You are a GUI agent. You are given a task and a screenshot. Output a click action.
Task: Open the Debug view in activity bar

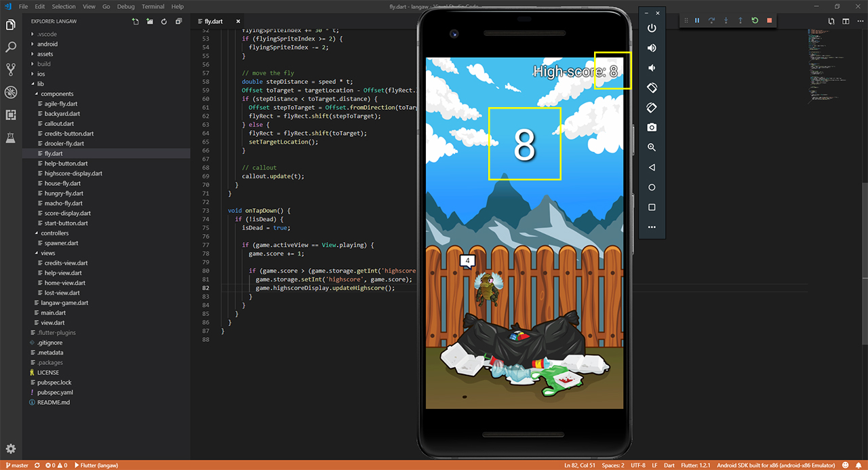[x=11, y=92]
